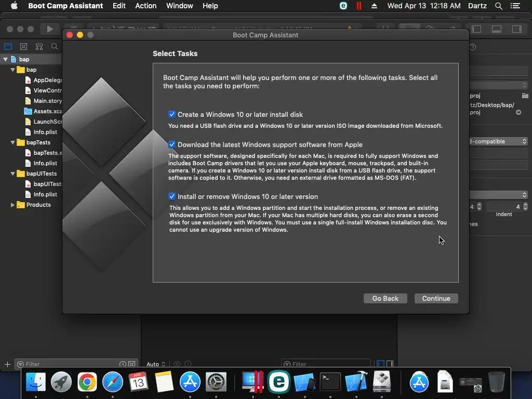Open System Preferences from the Dock
The height and width of the screenshot is (399, 532).
tap(216, 382)
